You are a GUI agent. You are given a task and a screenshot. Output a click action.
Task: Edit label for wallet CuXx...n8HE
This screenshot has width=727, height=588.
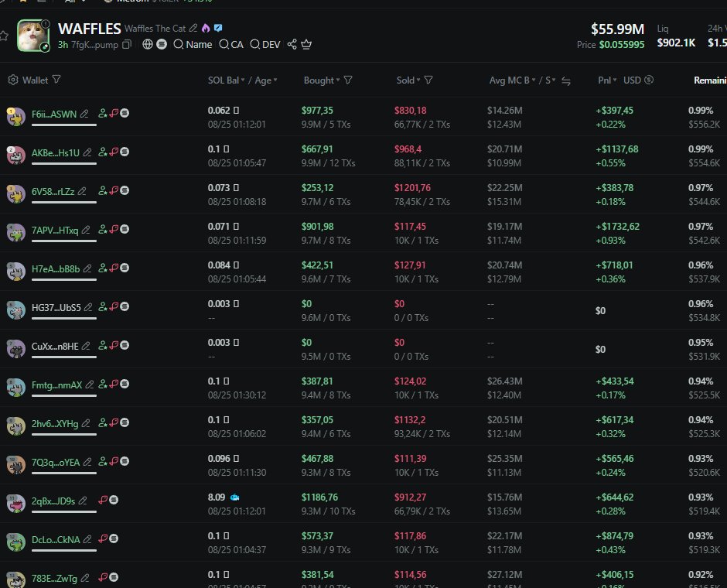pyautogui.click(x=86, y=346)
